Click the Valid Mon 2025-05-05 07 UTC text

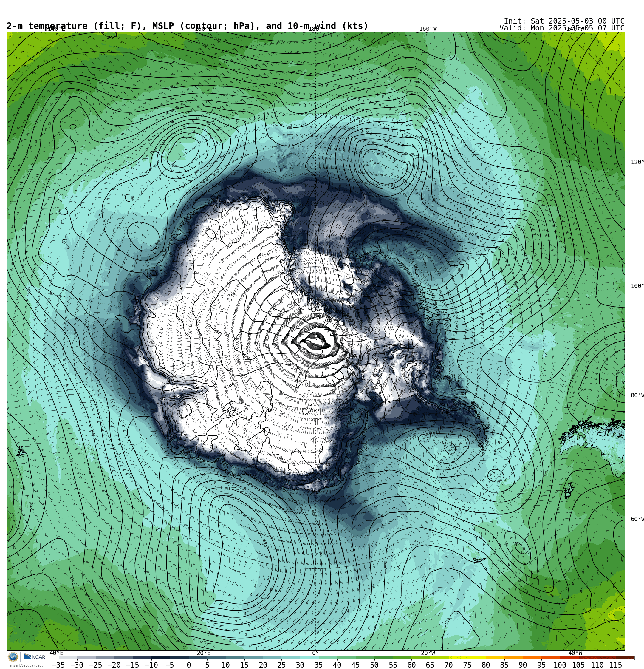[562, 28]
